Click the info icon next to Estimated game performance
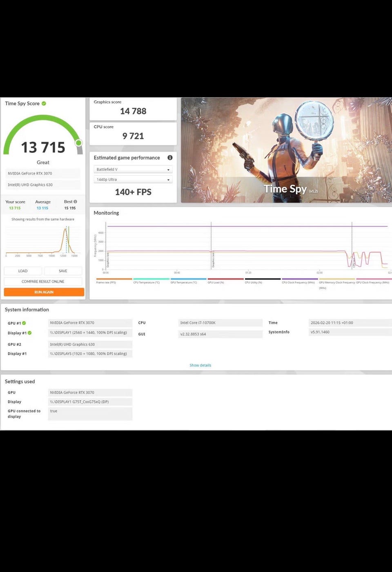392x572 pixels. [170, 158]
